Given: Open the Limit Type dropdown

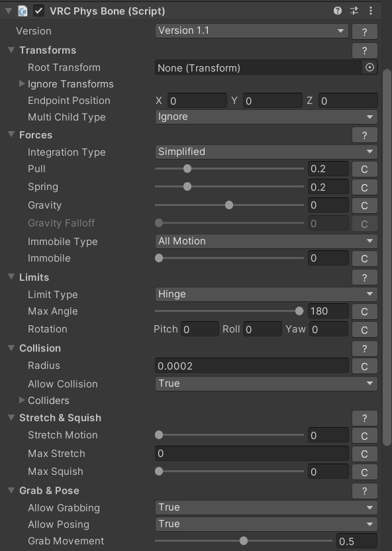Looking at the screenshot, I should [266, 294].
